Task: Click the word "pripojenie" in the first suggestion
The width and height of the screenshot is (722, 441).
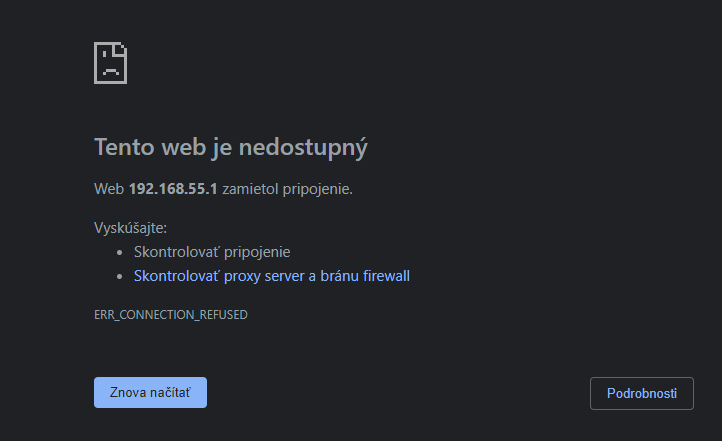Action: click(x=257, y=252)
